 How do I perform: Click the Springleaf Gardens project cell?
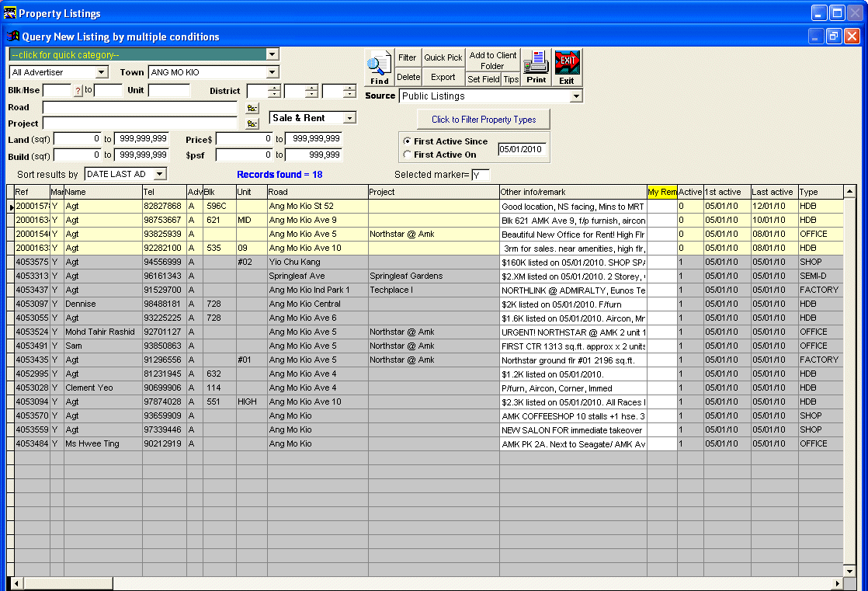point(433,276)
